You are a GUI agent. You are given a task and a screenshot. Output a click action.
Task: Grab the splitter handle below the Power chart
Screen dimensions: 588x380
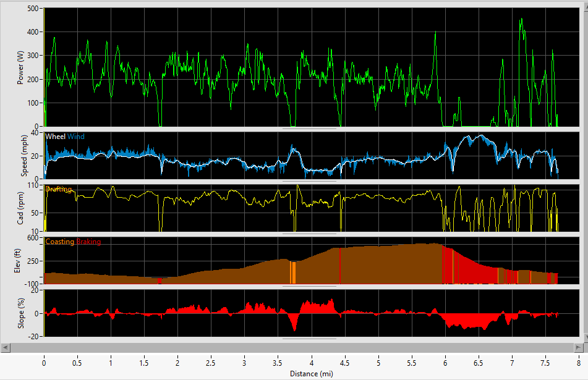309,129
